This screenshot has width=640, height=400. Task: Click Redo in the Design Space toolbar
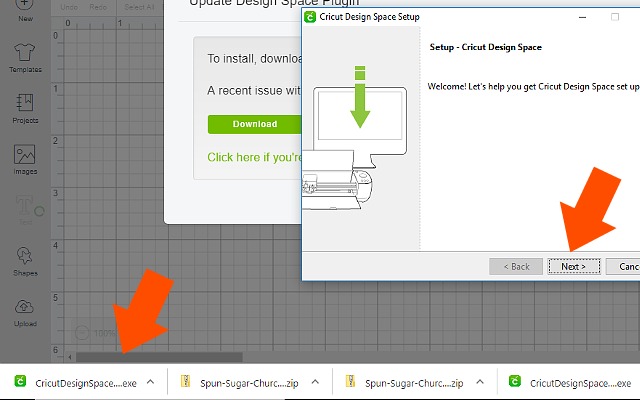(x=98, y=7)
